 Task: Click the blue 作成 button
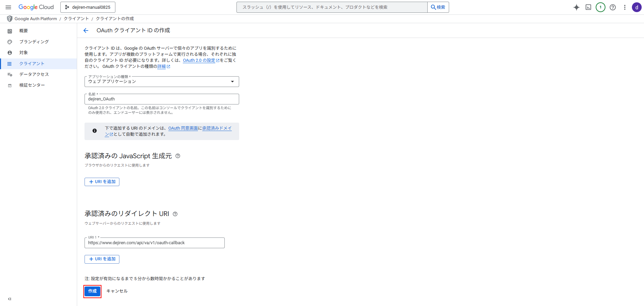(x=92, y=291)
